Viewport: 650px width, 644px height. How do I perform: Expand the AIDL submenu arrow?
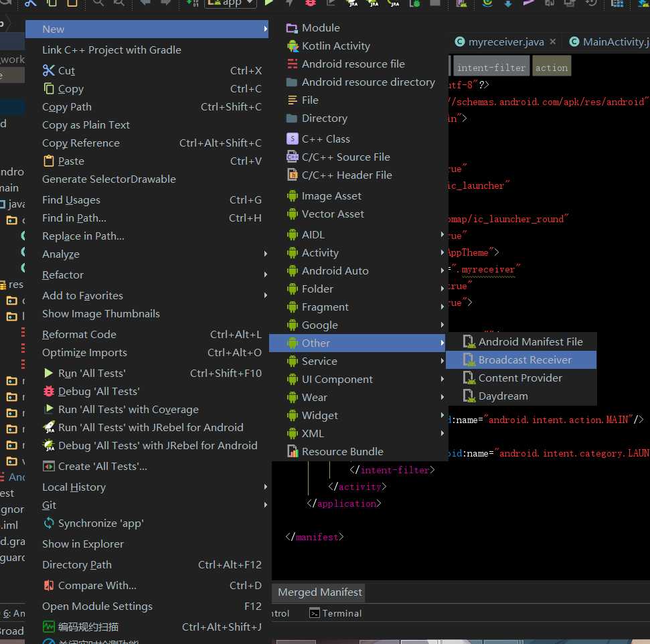coord(442,234)
